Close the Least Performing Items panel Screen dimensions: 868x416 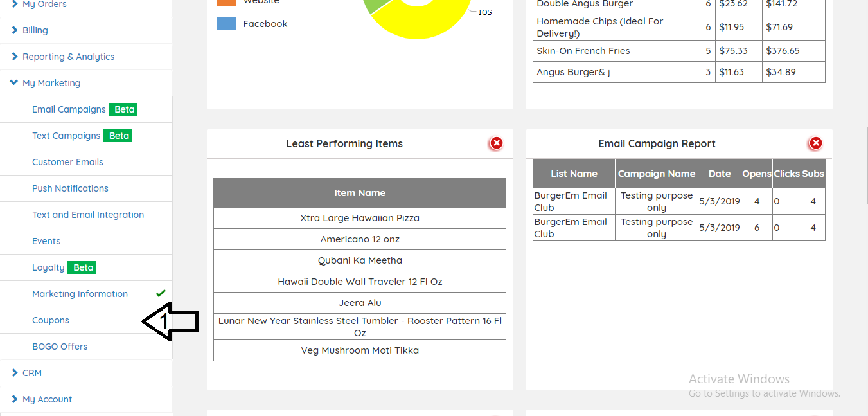pos(496,143)
